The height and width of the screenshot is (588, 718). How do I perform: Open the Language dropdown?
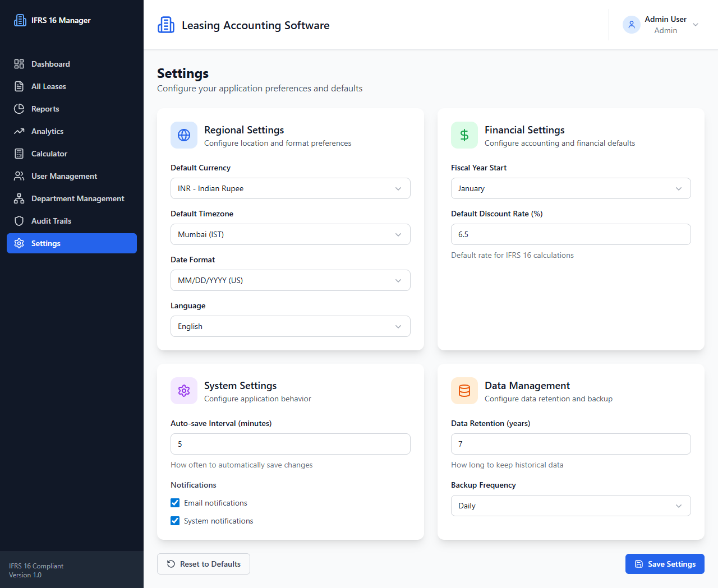pos(291,326)
